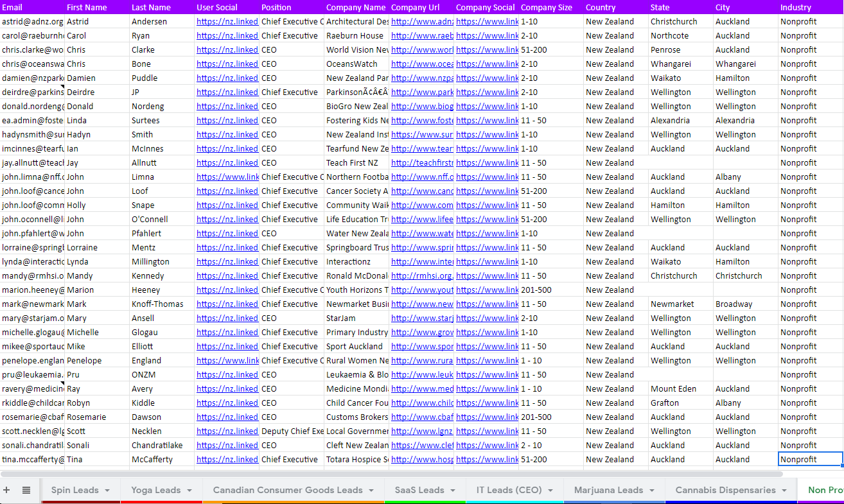Select the cell 'Deputy Chief Exe'
The image size is (844, 504).
pyautogui.click(x=292, y=431)
